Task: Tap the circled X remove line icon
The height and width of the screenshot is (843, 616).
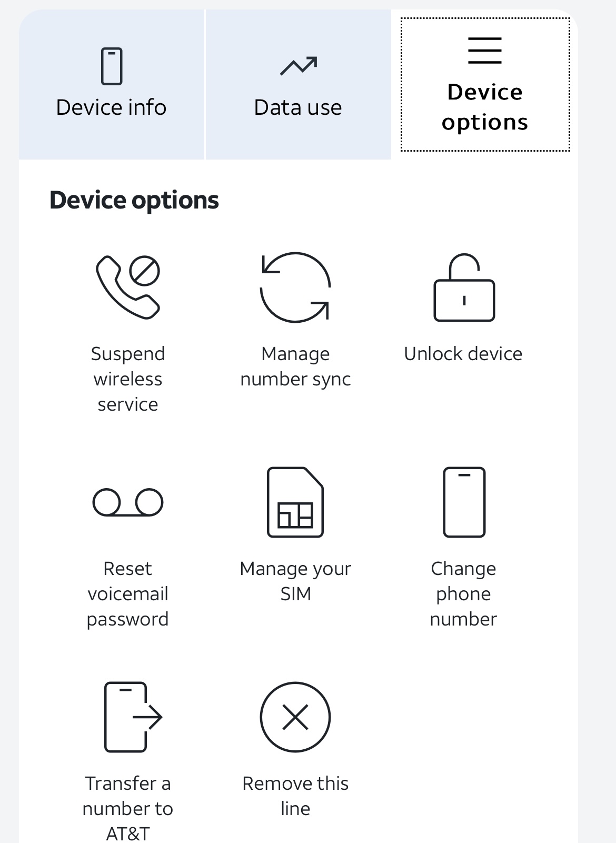Action: (295, 717)
